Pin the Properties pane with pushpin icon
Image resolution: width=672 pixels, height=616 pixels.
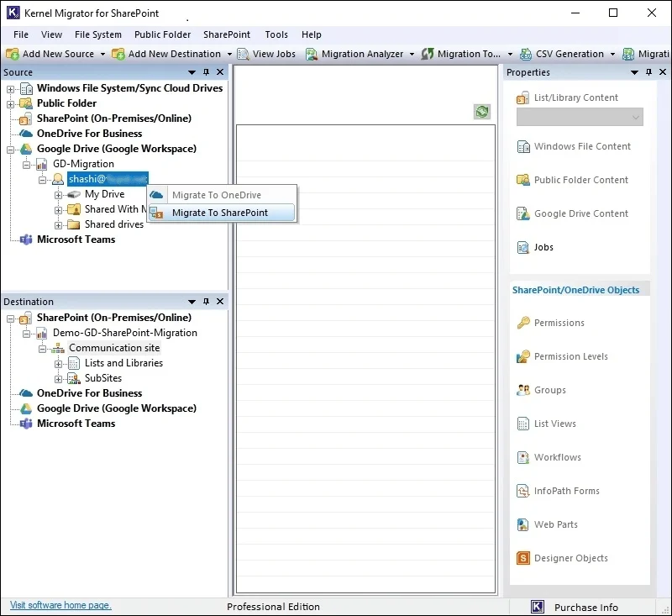tap(648, 72)
